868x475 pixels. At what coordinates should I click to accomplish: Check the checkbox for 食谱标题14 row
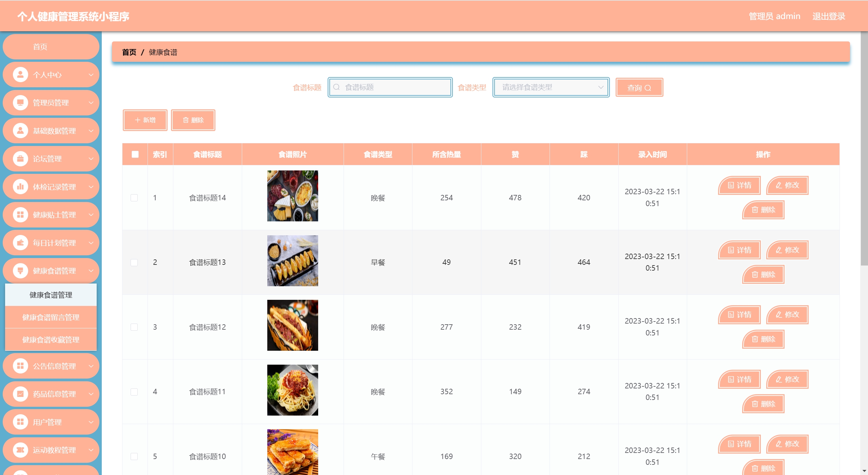(x=134, y=198)
